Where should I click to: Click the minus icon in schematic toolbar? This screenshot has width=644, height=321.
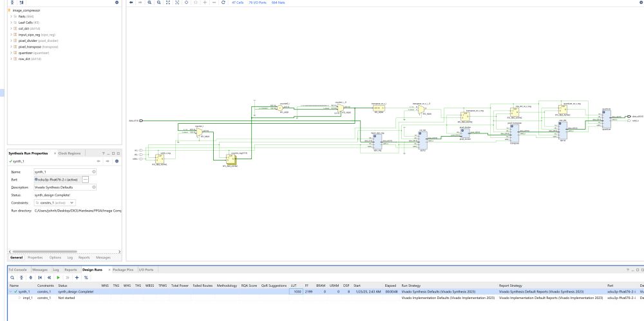pyautogui.click(x=214, y=3)
